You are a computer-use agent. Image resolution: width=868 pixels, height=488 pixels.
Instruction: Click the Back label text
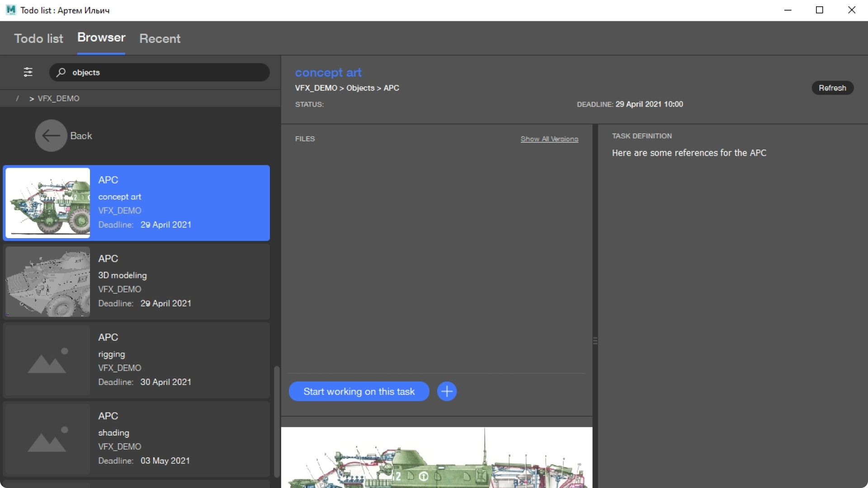pos(81,136)
